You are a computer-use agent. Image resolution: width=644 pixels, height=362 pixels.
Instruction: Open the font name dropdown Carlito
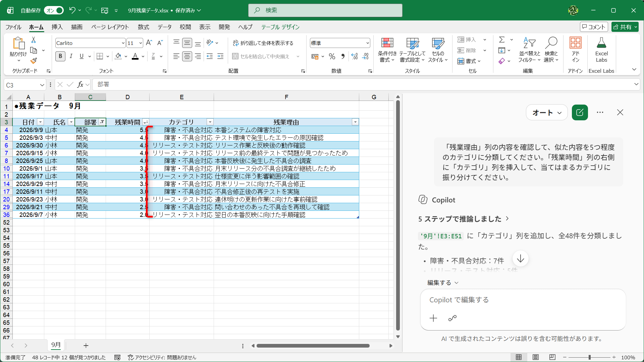coord(123,43)
